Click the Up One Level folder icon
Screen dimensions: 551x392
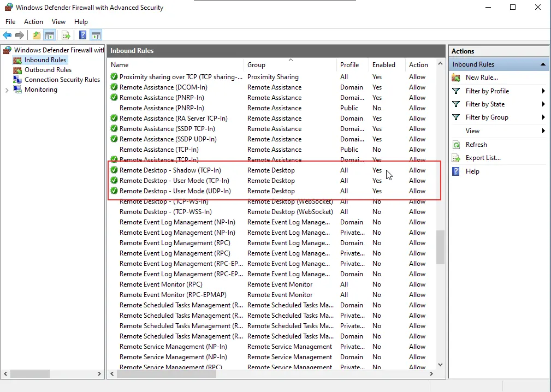tap(36, 35)
